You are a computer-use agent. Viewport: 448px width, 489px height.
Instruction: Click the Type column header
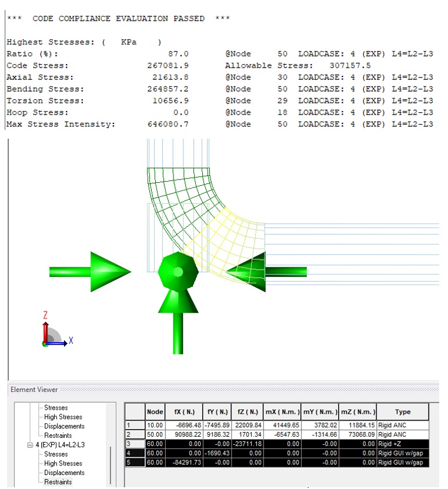[x=403, y=412]
